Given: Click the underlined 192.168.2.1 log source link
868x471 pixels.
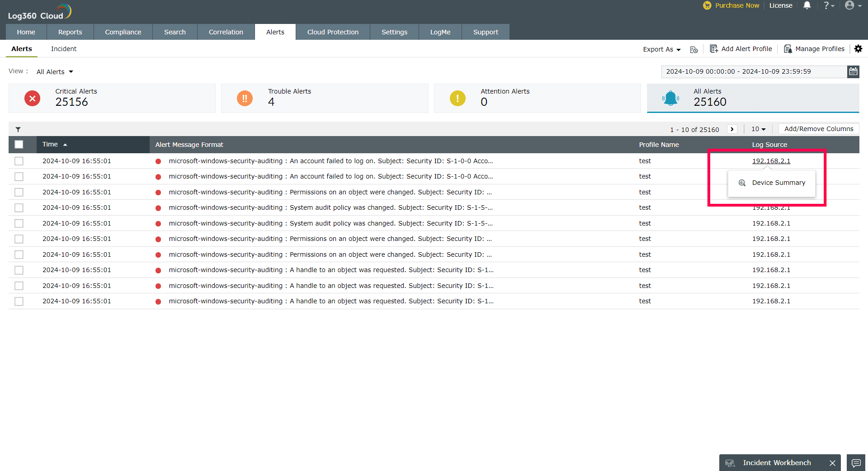Looking at the screenshot, I should (x=771, y=161).
